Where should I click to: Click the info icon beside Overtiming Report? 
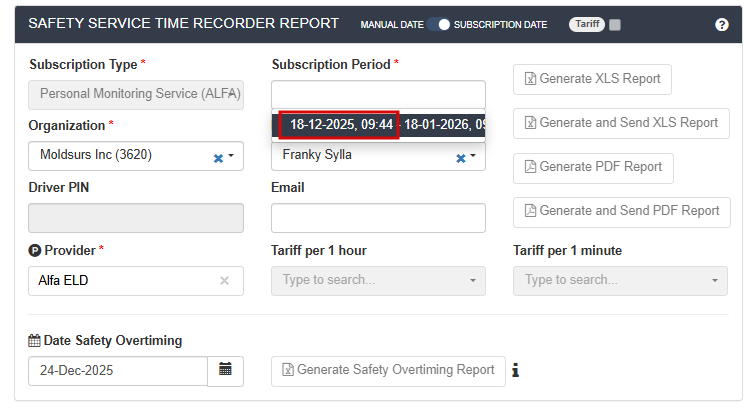click(x=516, y=371)
